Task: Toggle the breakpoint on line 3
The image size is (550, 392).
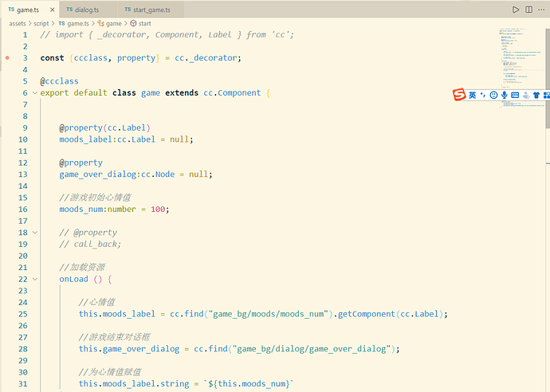Action: (7, 58)
